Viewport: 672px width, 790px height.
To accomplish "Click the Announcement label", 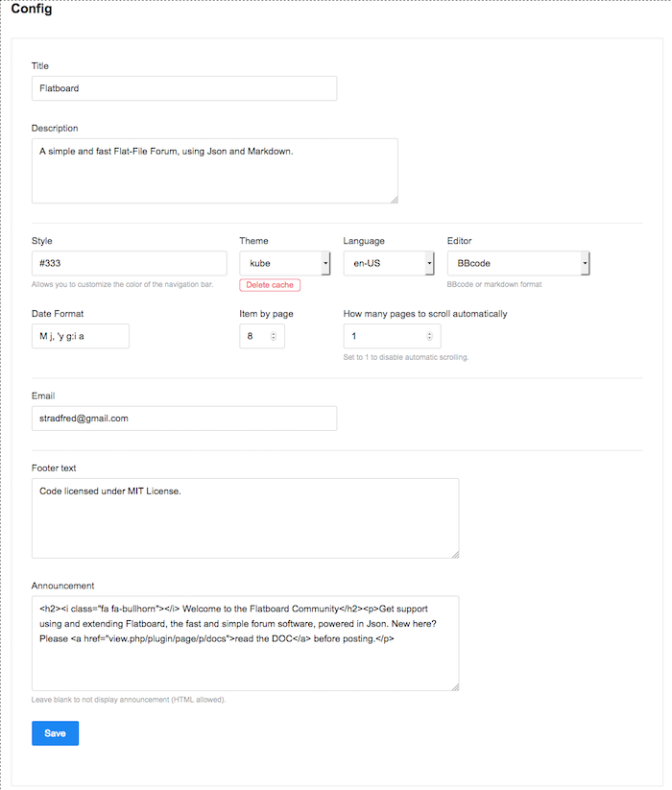I will tap(62, 586).
